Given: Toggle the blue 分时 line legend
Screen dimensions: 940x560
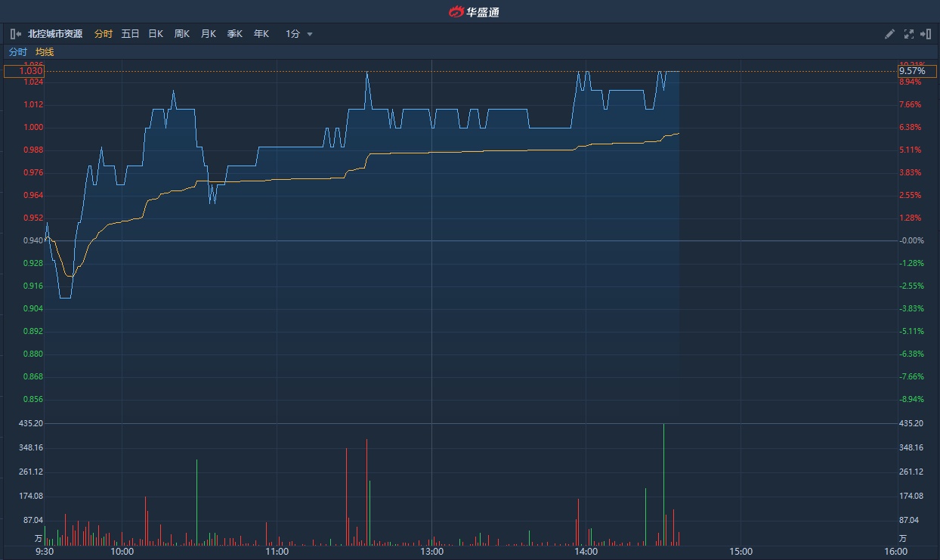Looking at the screenshot, I should coord(17,52).
